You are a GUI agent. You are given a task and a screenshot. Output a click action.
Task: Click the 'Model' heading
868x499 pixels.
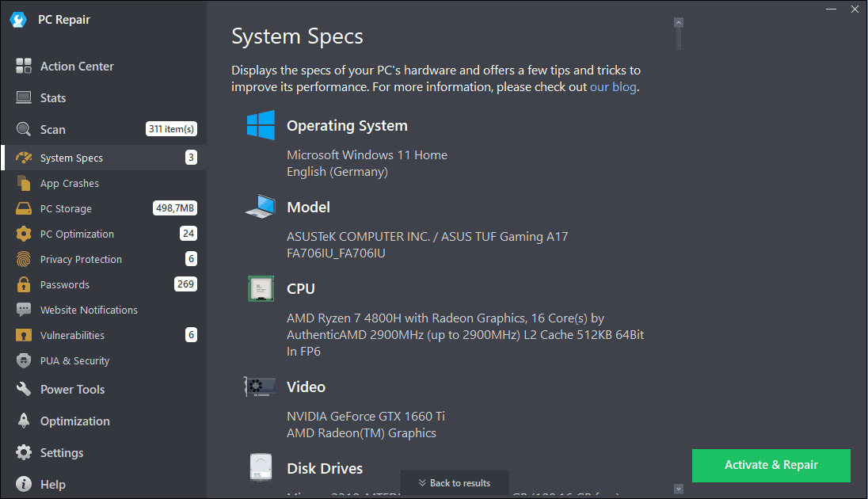pyautogui.click(x=308, y=208)
